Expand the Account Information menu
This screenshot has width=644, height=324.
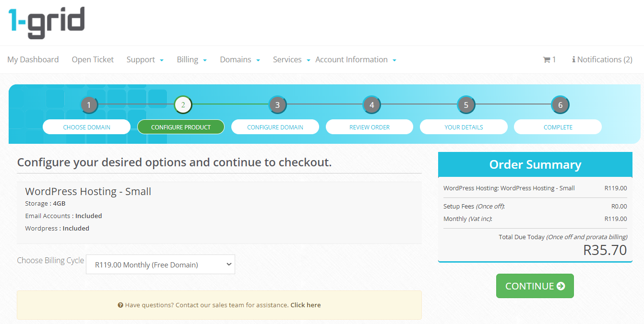(x=356, y=59)
